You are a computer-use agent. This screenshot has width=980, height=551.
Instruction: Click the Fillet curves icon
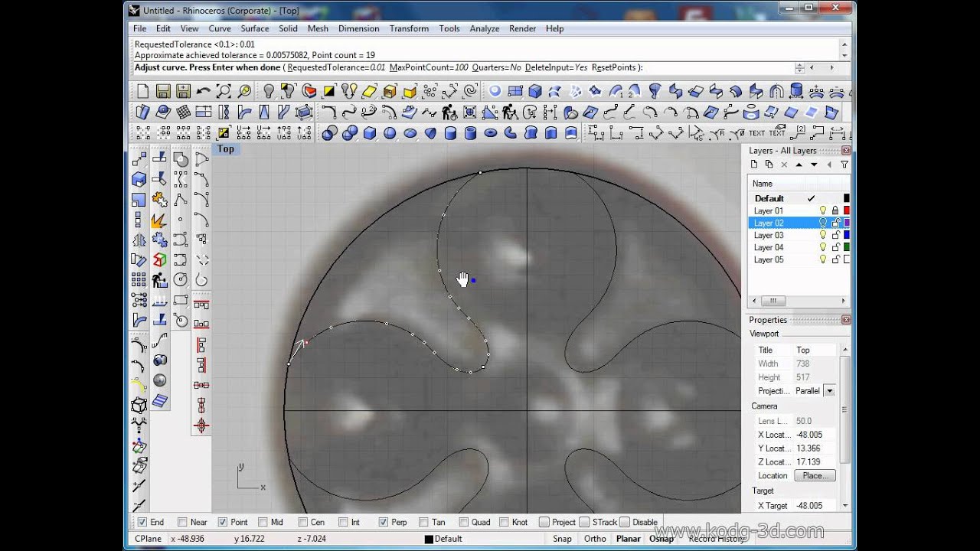coord(329,112)
